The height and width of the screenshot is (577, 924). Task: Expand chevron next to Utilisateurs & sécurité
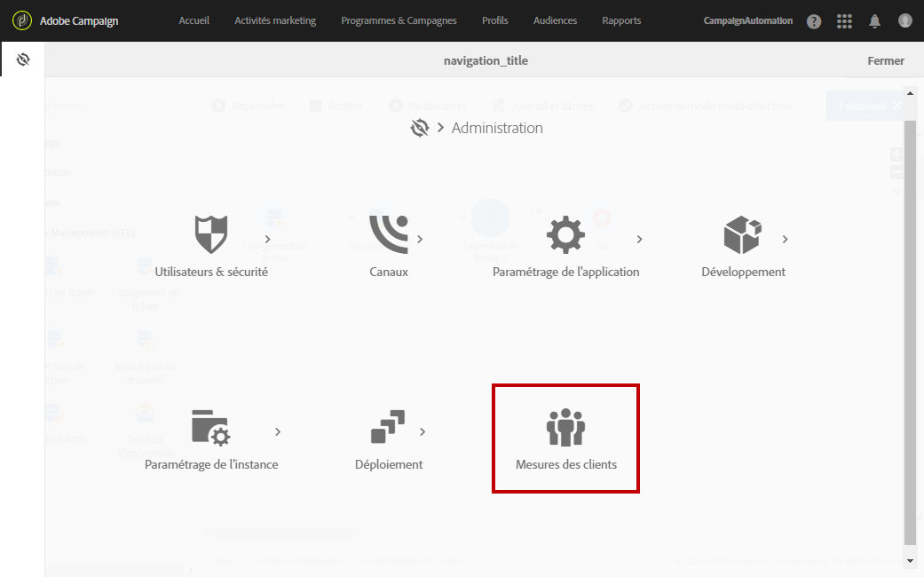pyautogui.click(x=267, y=240)
